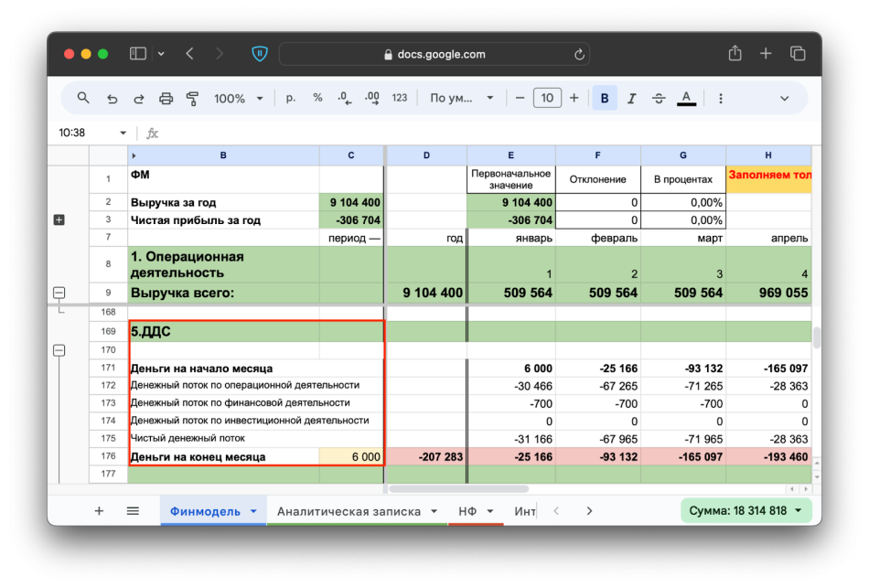Click the redo arrow icon
869x588 pixels.
(x=139, y=98)
